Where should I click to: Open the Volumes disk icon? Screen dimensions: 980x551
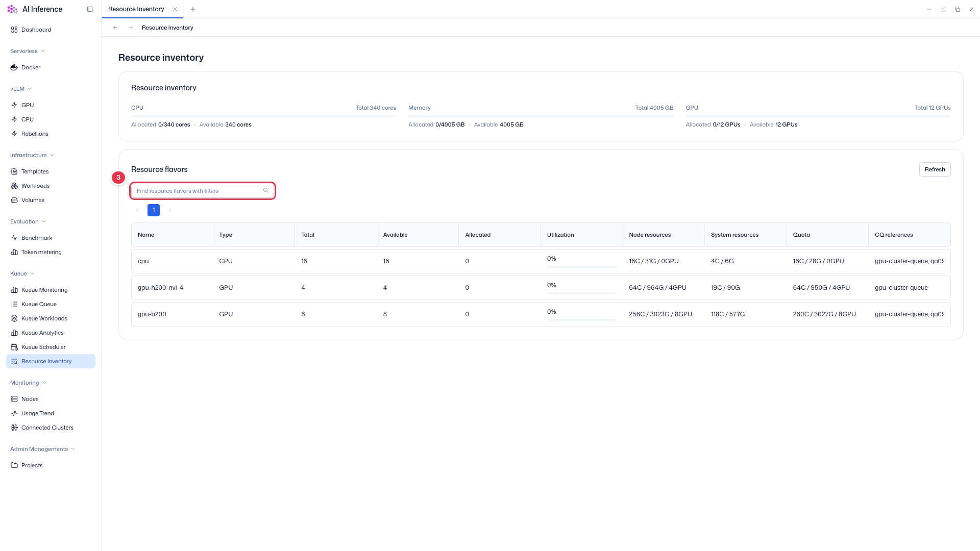[x=14, y=200]
